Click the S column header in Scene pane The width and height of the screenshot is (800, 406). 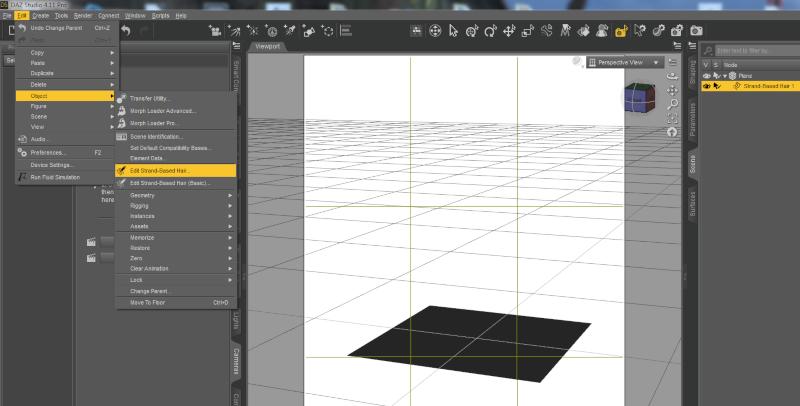coord(715,65)
